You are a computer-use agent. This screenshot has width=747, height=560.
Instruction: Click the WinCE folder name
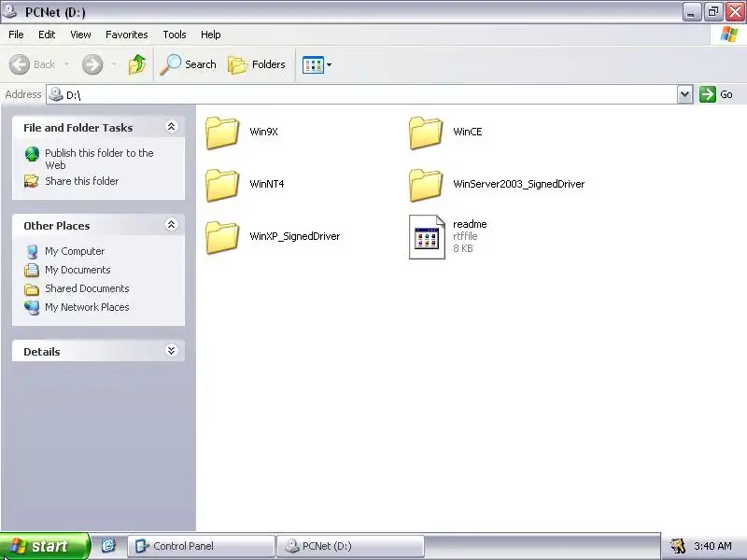coord(468,132)
